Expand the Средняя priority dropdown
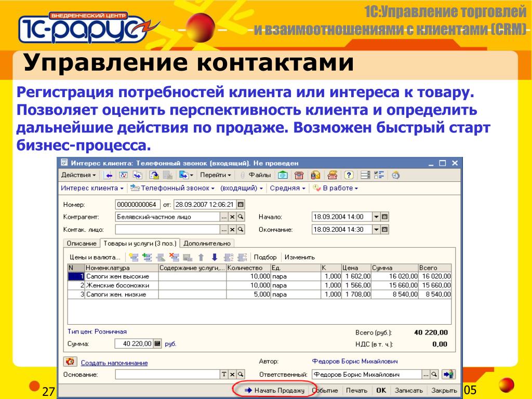This screenshot has height=399, width=532. point(287,188)
